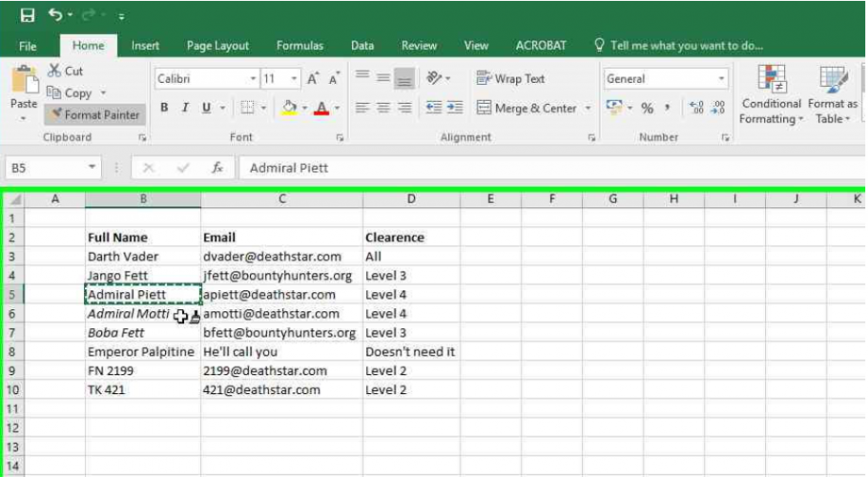Open the underline style dropdown arrow
The width and height of the screenshot is (868, 477).
[x=223, y=107]
